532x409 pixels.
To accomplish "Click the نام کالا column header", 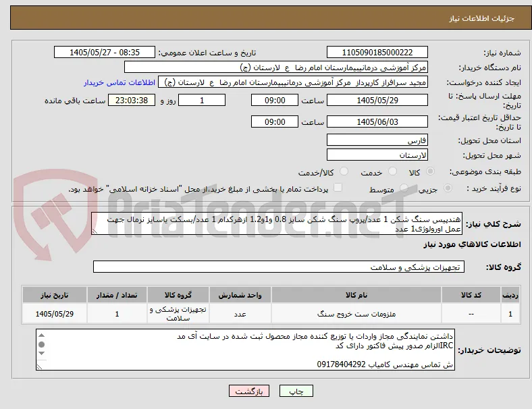I will click(356, 295).
